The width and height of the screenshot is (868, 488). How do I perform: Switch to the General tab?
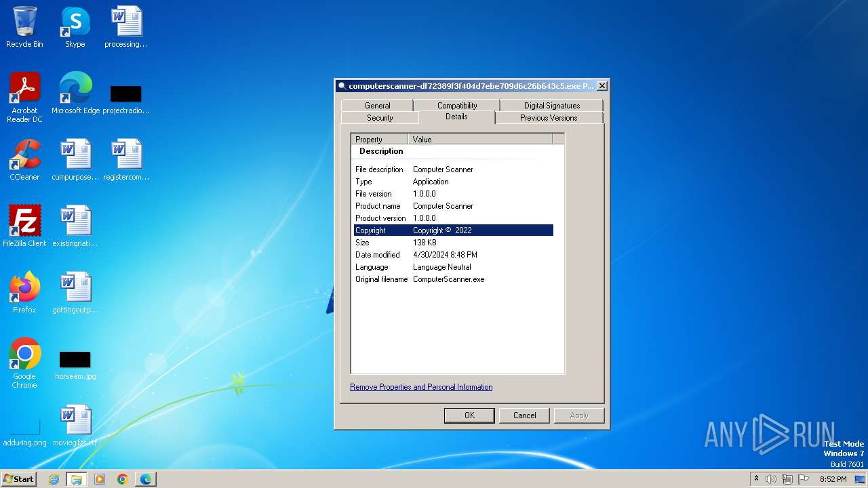378,105
